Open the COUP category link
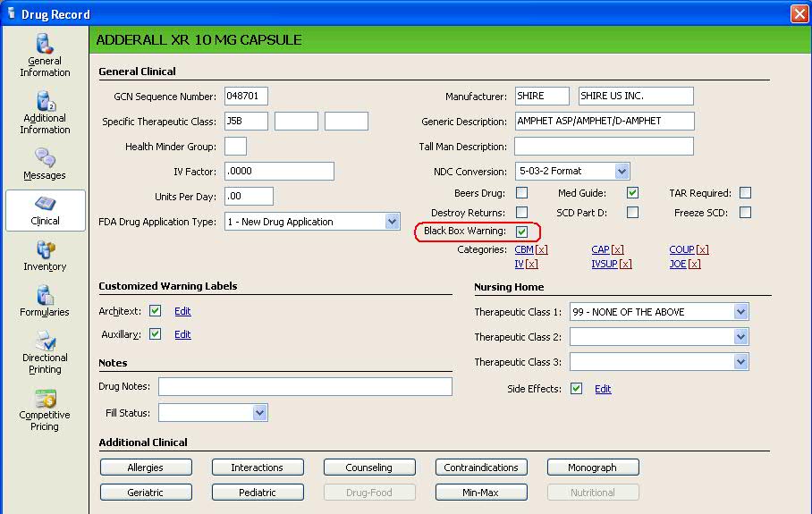The image size is (812, 514). (x=681, y=249)
